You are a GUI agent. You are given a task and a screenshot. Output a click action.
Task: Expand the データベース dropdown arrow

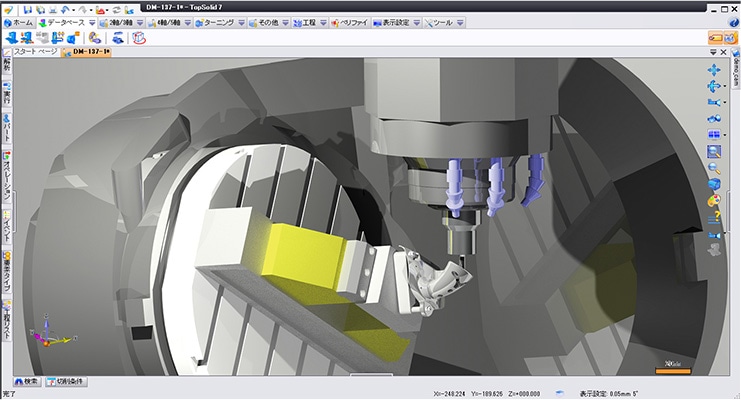coord(92,21)
